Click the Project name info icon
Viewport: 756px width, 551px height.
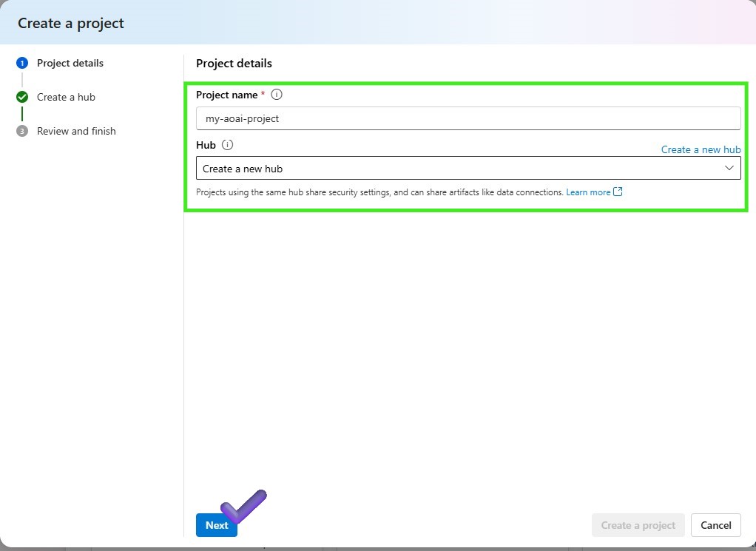276,95
